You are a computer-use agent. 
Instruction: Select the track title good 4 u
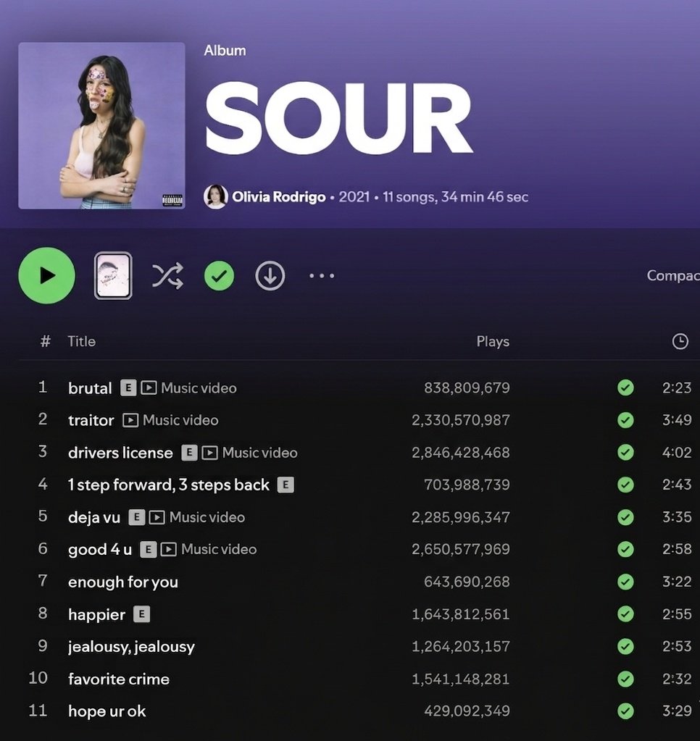pos(100,549)
